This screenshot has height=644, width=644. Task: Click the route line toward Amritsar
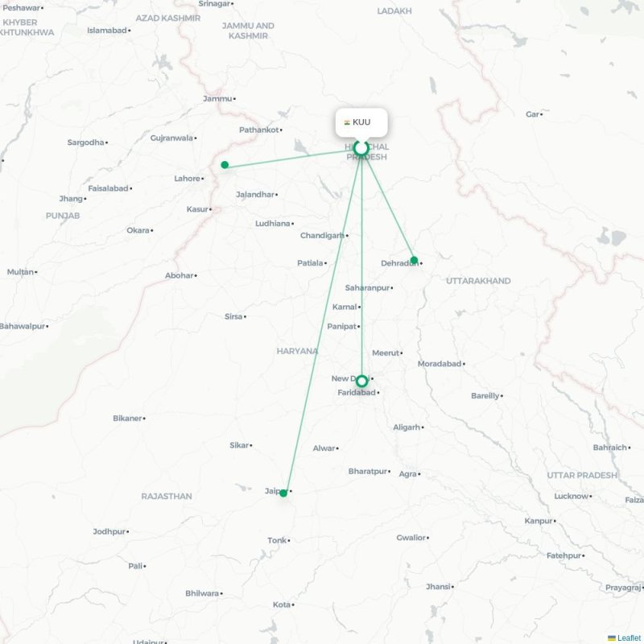(287, 157)
